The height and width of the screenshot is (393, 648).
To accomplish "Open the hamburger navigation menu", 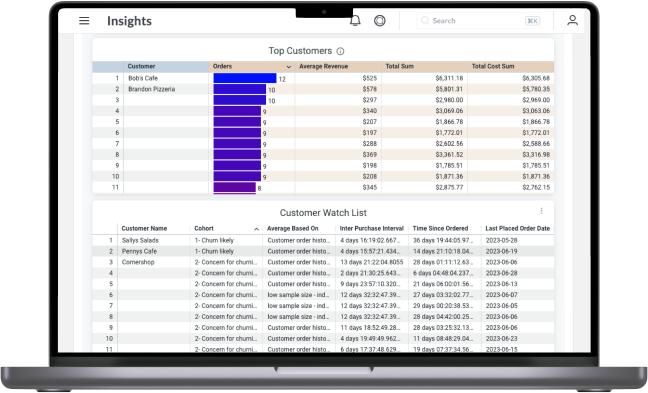I will pyautogui.click(x=84, y=21).
